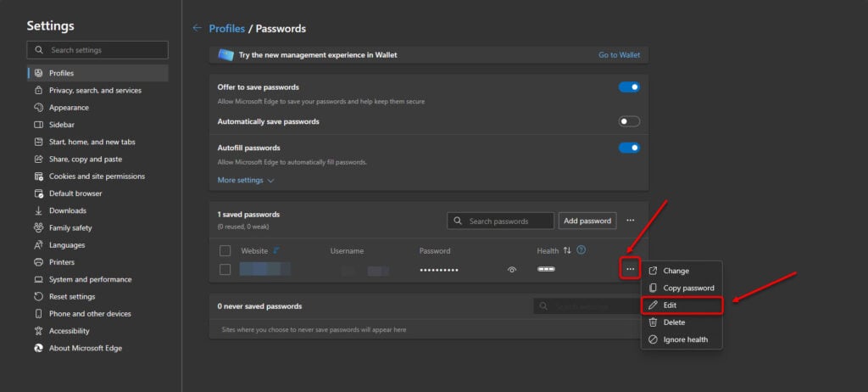Choose Ignore health from the menu
Screen dimensions: 868x392
tap(682, 340)
